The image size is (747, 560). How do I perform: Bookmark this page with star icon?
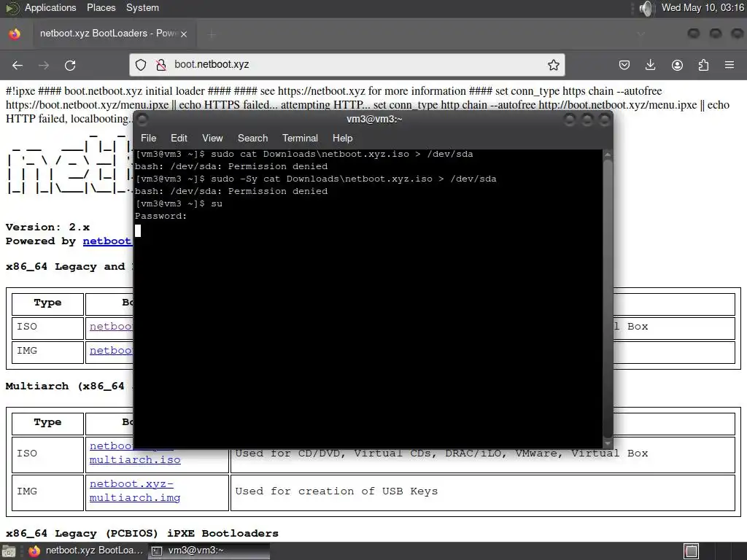coord(553,65)
